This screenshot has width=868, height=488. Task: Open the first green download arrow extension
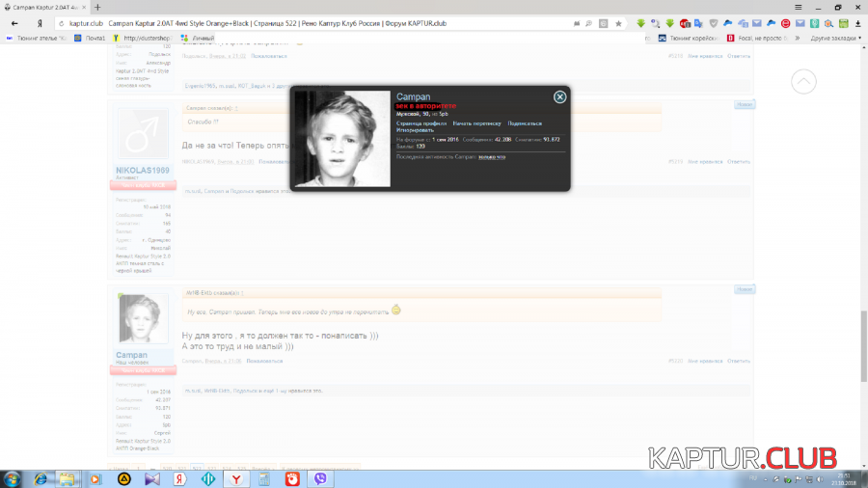pyautogui.click(x=640, y=23)
